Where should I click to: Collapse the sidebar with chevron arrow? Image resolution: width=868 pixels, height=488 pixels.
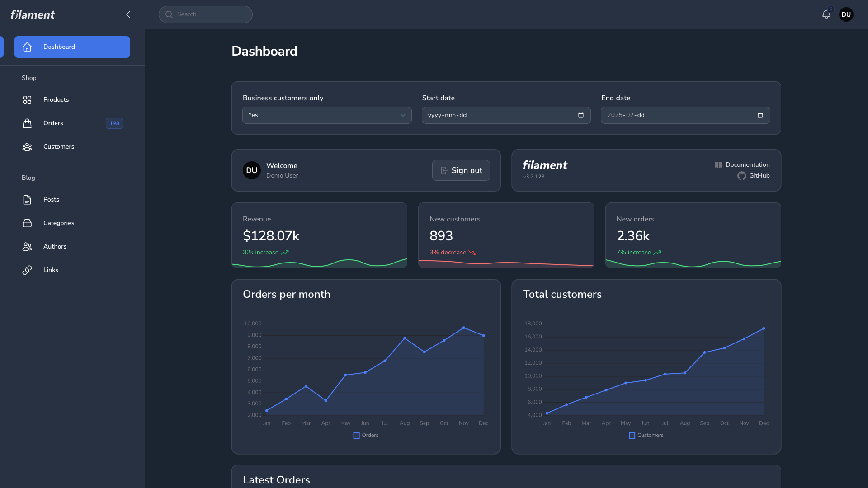[x=128, y=14]
